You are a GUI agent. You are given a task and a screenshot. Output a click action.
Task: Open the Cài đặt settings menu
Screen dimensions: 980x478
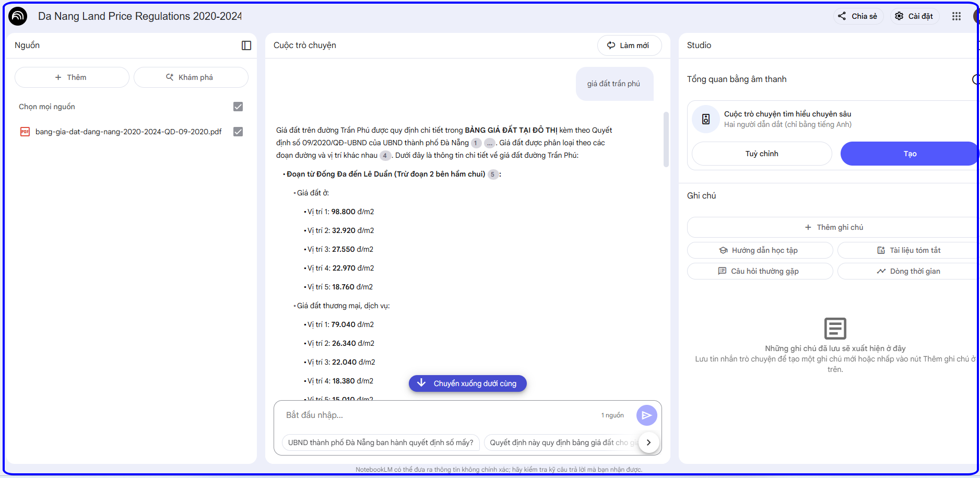tap(914, 16)
